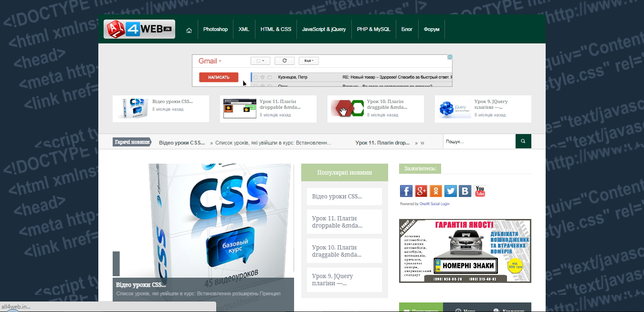This screenshot has width=644, height=312.
Task: Log in with the Facebook icon
Action: point(406,191)
